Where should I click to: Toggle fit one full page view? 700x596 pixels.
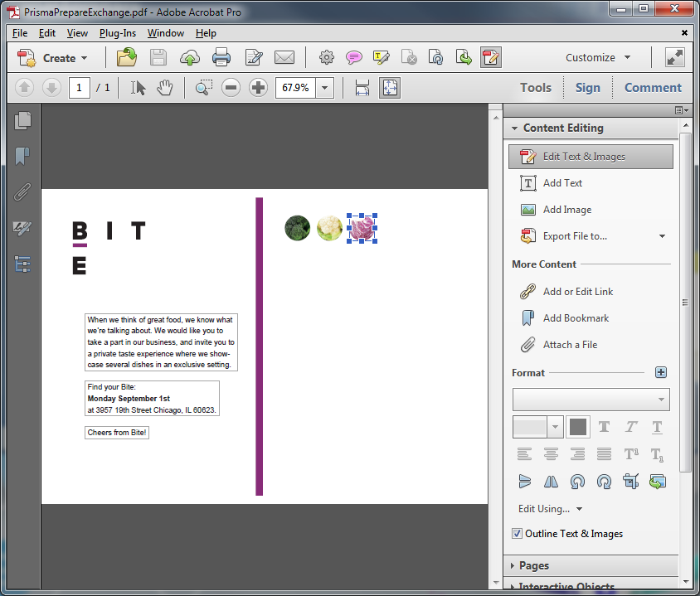pos(390,87)
